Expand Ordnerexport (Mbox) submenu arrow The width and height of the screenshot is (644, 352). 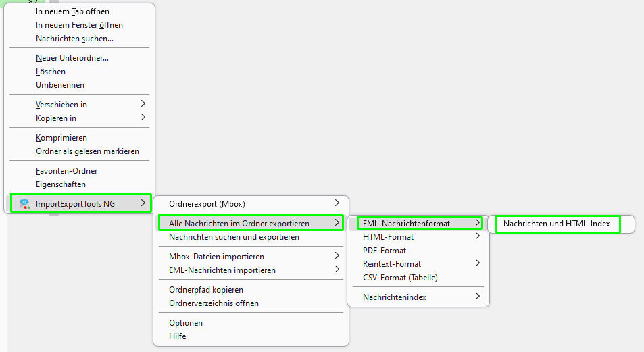[337, 203]
